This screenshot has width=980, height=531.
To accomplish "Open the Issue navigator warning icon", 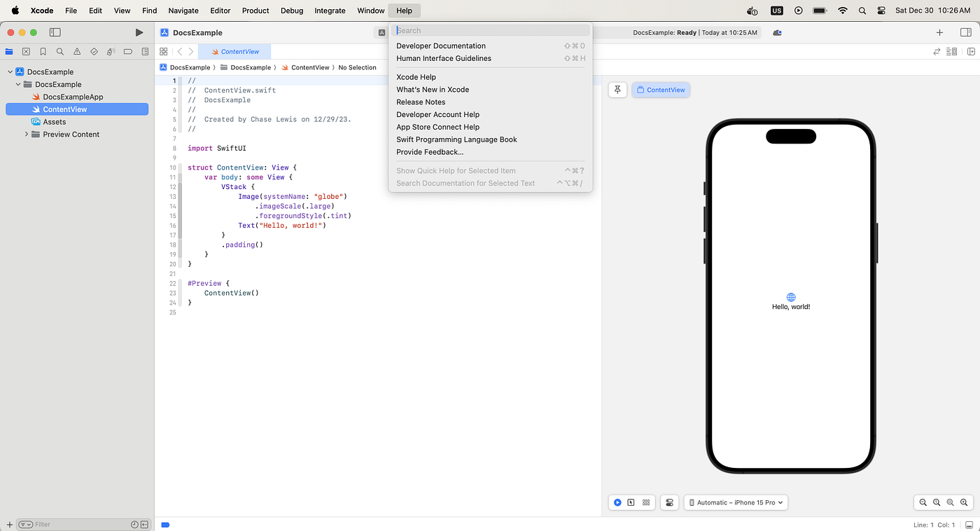I will coord(77,52).
